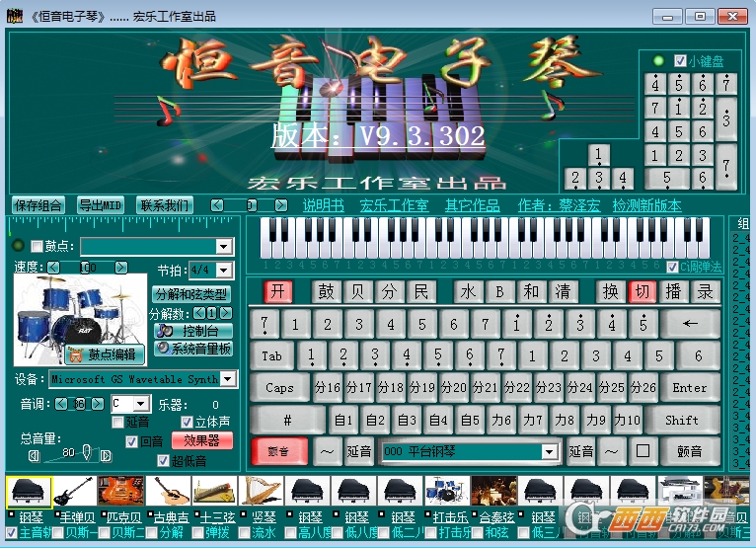
Task: Click the 力10 key
Action: point(628,420)
